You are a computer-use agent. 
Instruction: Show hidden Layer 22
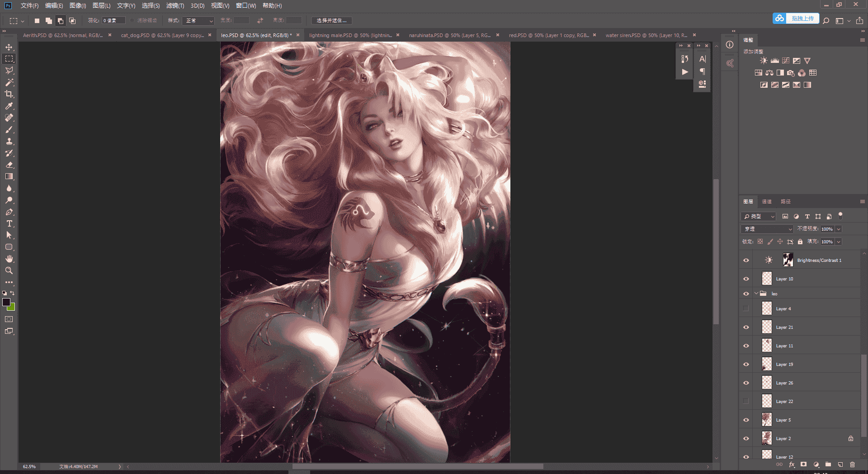click(x=746, y=401)
